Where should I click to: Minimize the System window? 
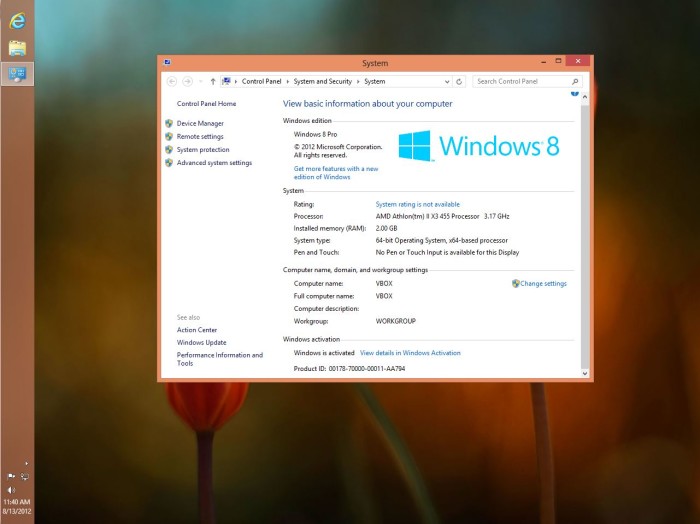coord(543,62)
